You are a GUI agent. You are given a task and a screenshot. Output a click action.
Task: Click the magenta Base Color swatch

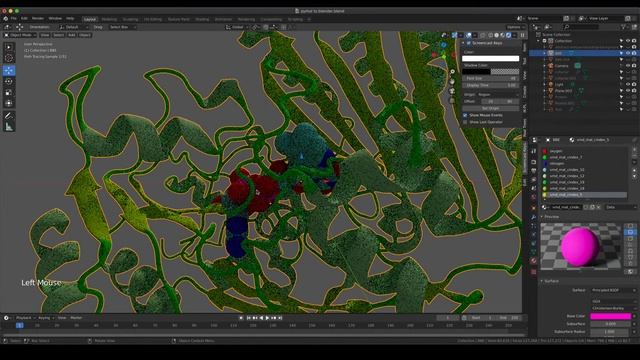click(611, 316)
